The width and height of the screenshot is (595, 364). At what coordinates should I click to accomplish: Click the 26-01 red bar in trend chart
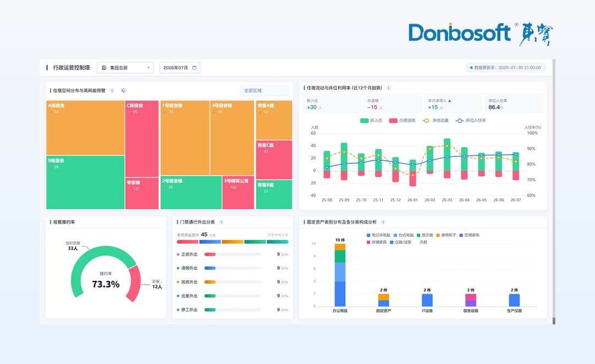pos(413,178)
